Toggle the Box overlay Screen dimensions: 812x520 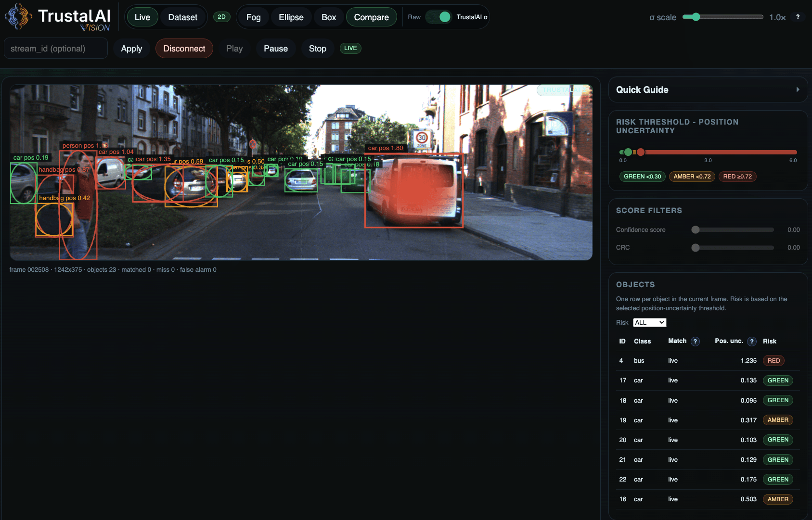[329, 17]
